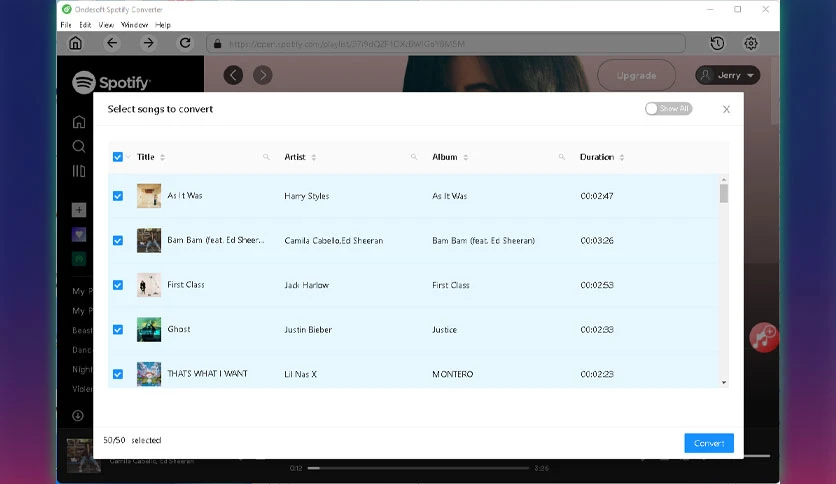Open Spotify Home in sidebar
The height and width of the screenshot is (484, 836).
coord(79,122)
